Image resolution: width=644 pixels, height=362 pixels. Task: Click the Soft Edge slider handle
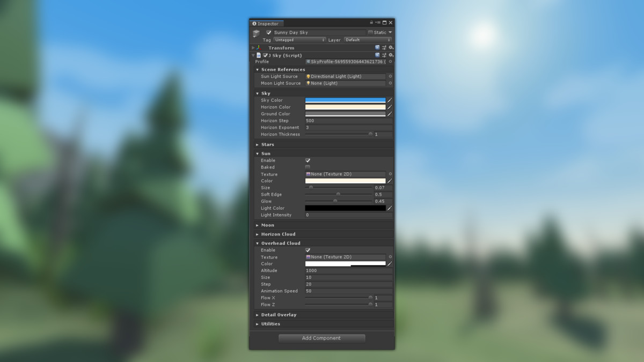click(338, 195)
